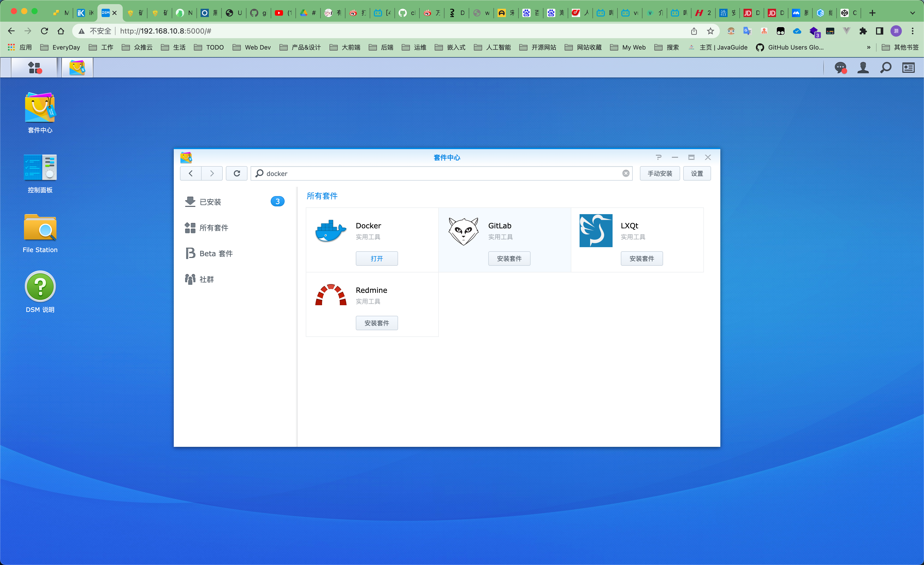Select 所有套件 in the sidebar

[x=235, y=228]
